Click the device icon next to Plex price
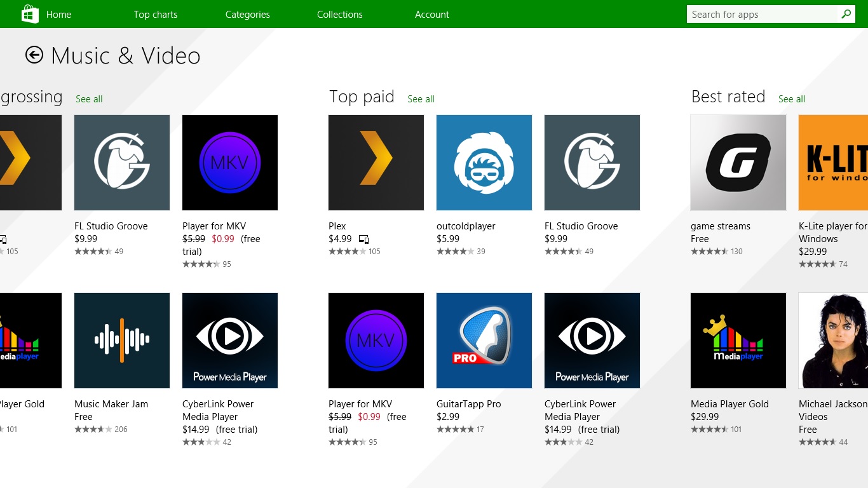The height and width of the screenshot is (488, 868). (363, 240)
